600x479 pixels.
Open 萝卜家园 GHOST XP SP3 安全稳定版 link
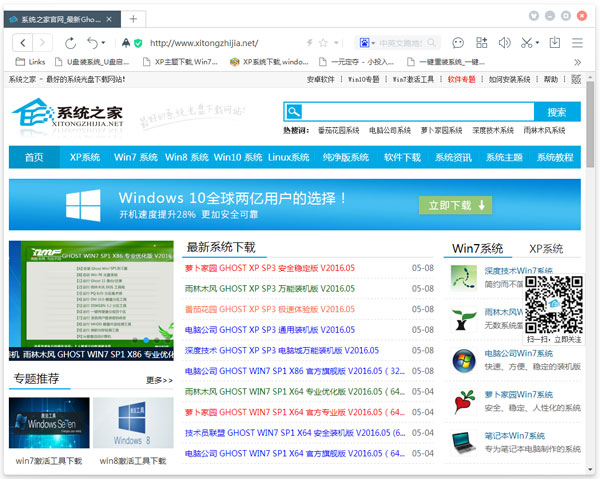coord(270,268)
